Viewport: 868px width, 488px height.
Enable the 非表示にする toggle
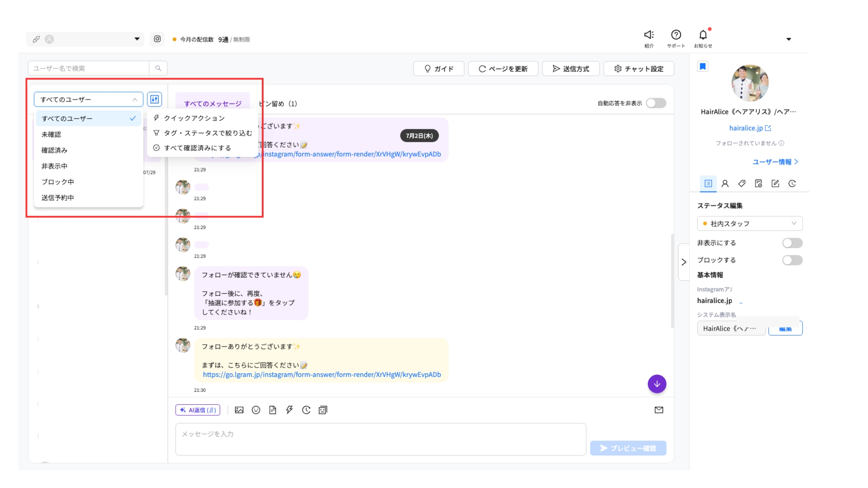(x=792, y=243)
